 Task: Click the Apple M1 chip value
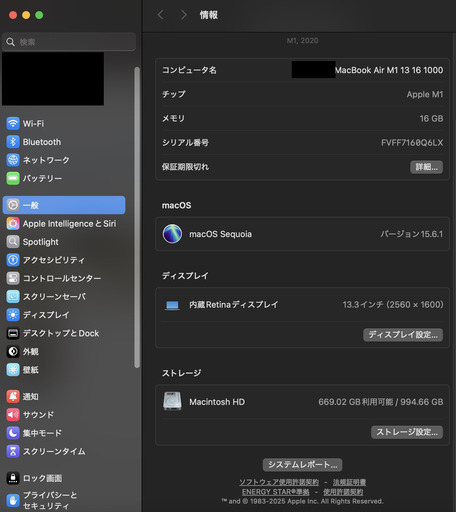(x=425, y=94)
